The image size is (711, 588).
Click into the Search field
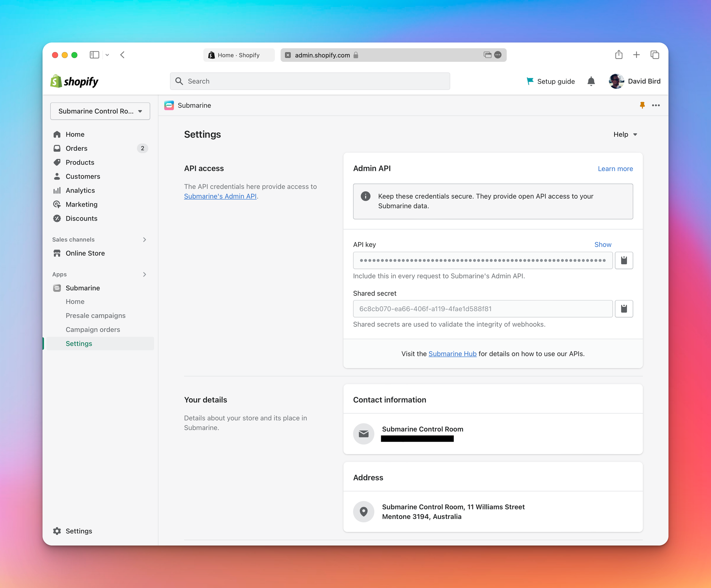pyautogui.click(x=310, y=81)
